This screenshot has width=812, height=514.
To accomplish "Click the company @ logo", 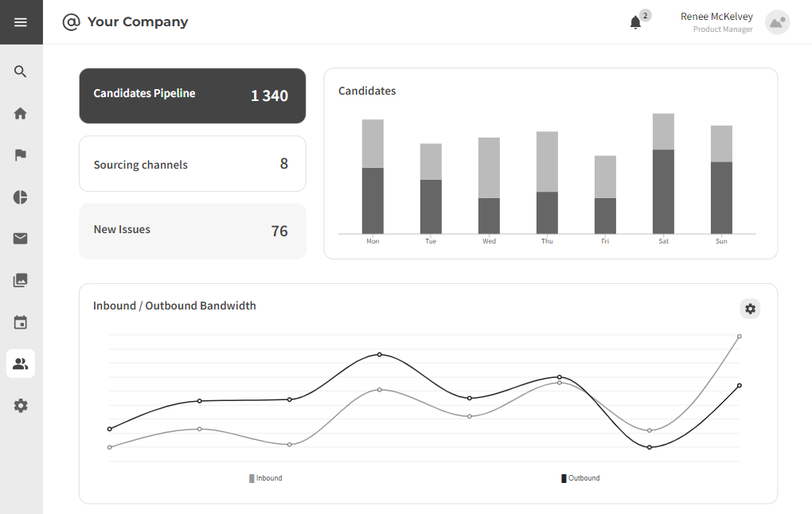I will pos(70,21).
